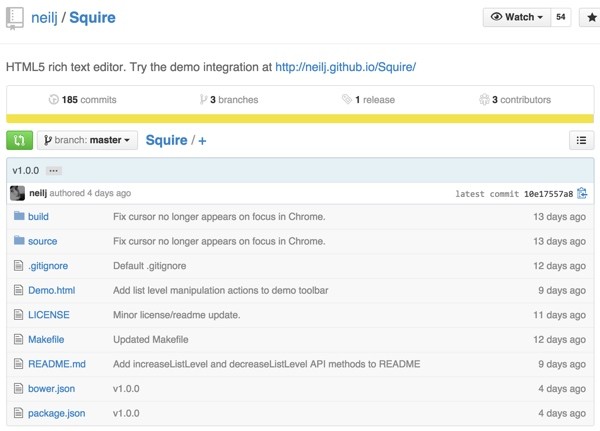Screen dimensions: 600x431
Task: Open the neilj user profile link
Action: point(44,18)
